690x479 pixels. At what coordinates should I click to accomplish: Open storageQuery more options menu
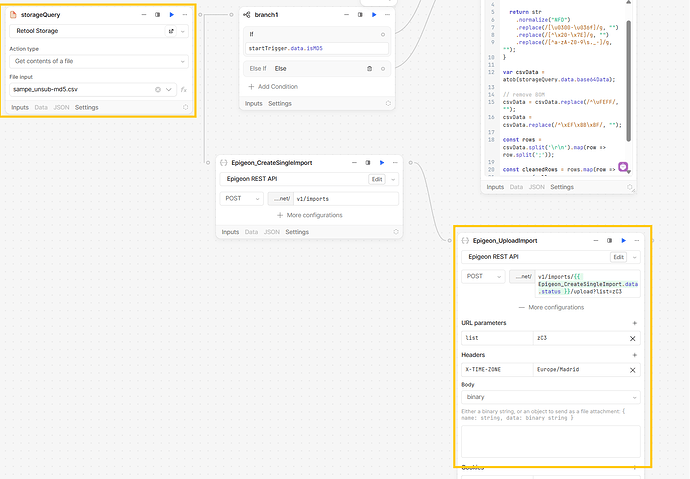(x=185, y=15)
